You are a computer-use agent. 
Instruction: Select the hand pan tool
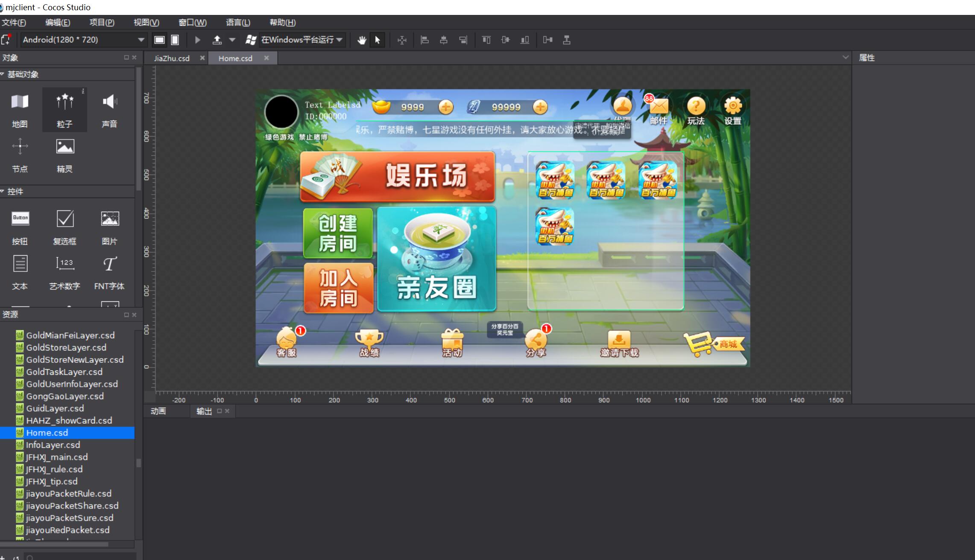(x=362, y=40)
